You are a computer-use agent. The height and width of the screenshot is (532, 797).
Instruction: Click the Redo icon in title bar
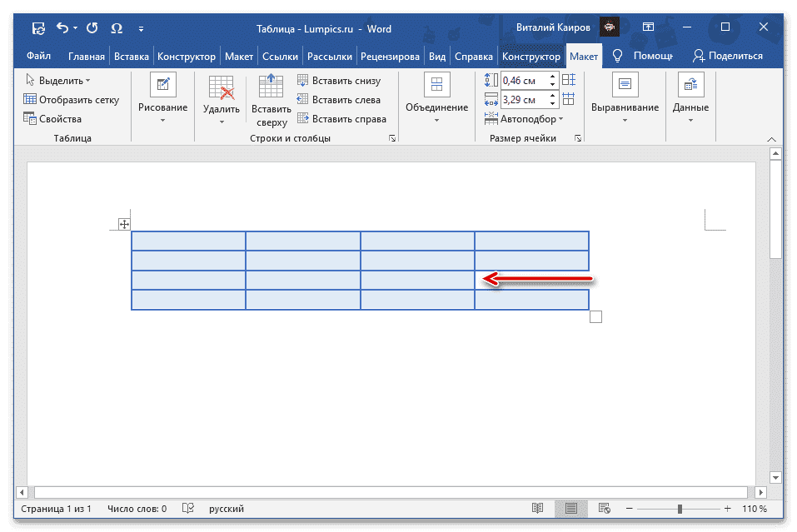[x=92, y=29]
